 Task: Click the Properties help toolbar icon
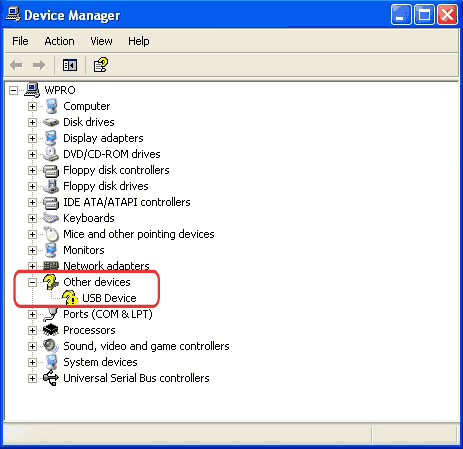tap(101, 65)
